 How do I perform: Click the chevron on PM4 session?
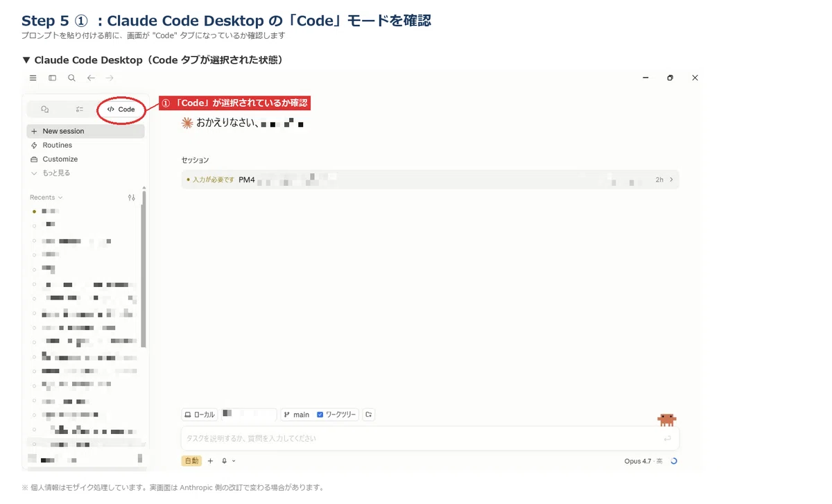[x=671, y=180]
